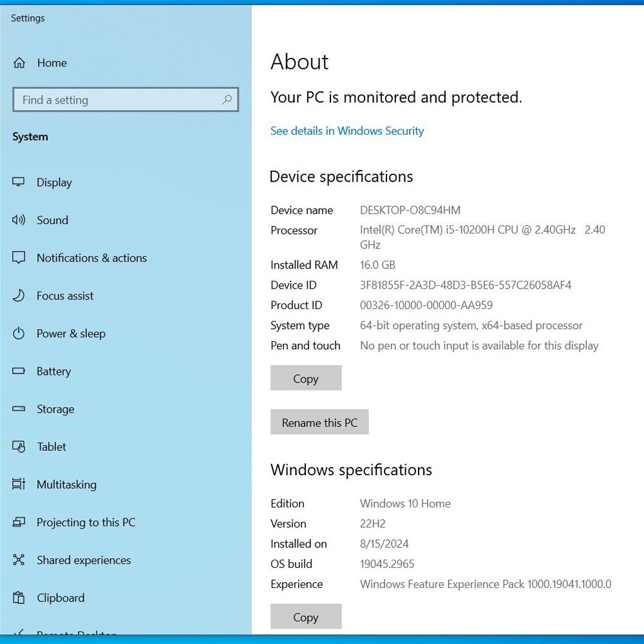
Task: Click the Battery icon
Action: click(x=19, y=371)
